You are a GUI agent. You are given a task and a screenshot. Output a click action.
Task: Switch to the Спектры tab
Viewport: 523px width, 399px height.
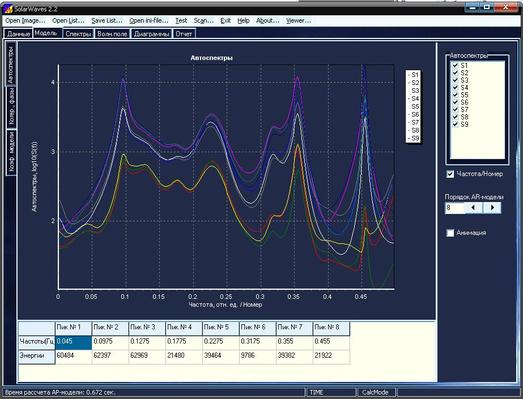pyautogui.click(x=78, y=34)
